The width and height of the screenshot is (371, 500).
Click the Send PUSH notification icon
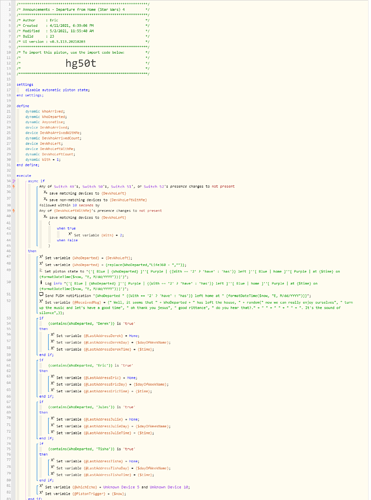41,295
